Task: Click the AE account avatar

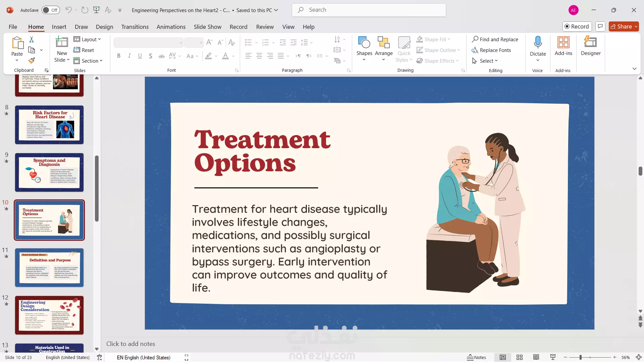Action: coord(574,10)
